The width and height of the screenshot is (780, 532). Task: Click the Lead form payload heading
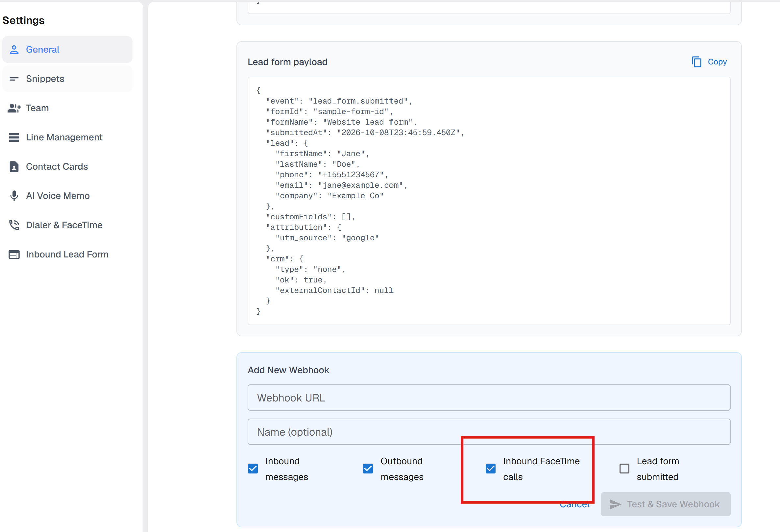point(287,62)
